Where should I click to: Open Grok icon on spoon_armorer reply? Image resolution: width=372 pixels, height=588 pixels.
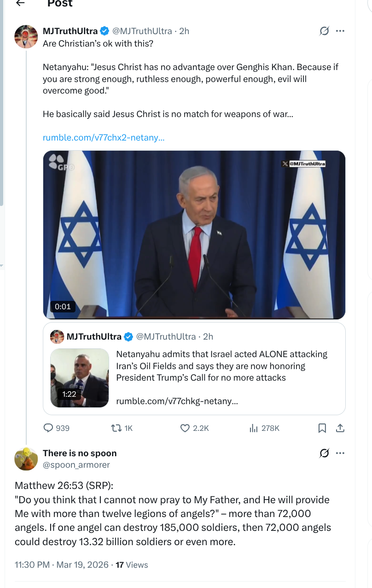pyautogui.click(x=324, y=453)
